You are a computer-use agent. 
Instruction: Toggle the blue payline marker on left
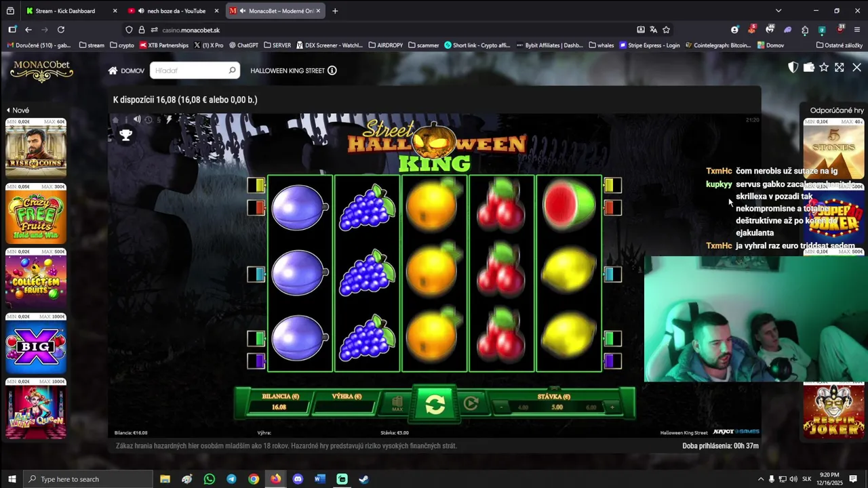pyautogui.click(x=256, y=274)
